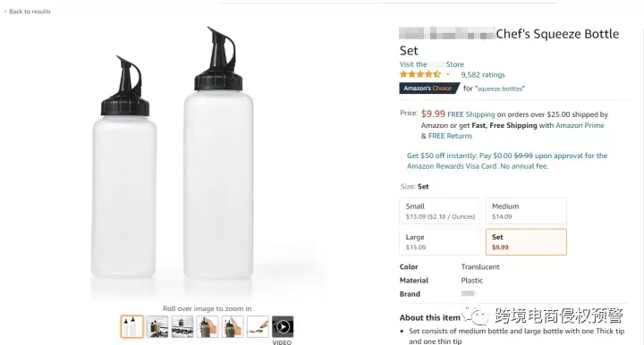View the sixth thumbnail of squeezed sauce
The height and width of the screenshot is (345, 644).
click(258, 326)
